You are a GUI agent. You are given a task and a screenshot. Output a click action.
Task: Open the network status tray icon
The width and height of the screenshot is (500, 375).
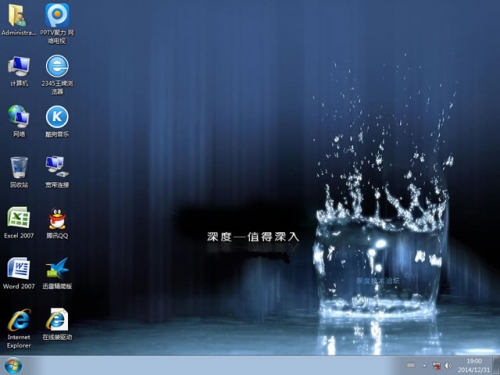coord(436,366)
